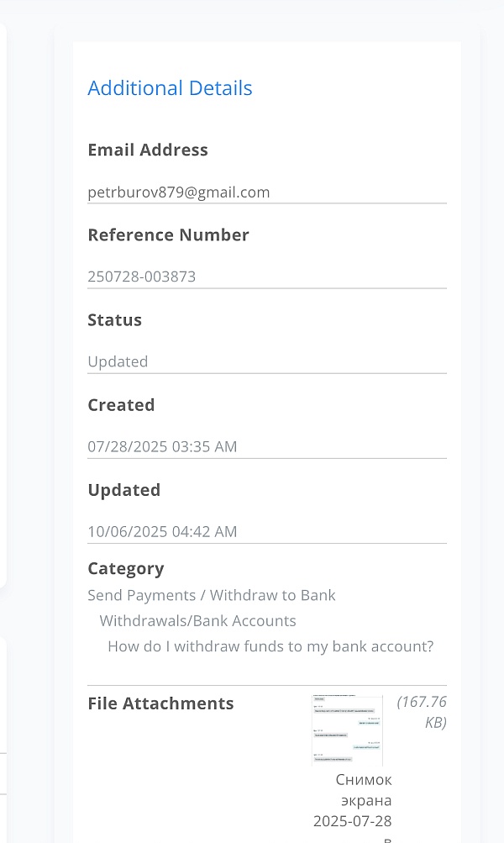This screenshot has height=843, width=504.
Task: Click the Created field label
Action: coord(121,404)
